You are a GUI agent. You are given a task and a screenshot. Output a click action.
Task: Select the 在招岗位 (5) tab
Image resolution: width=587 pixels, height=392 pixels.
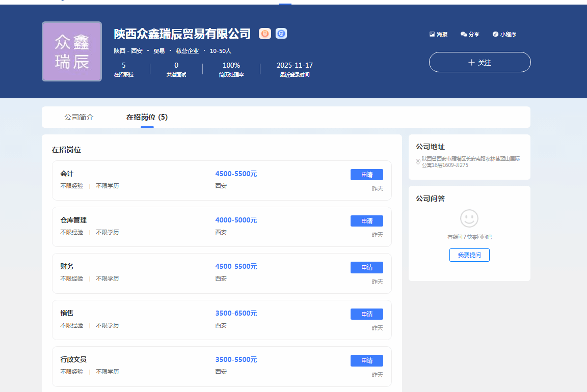(x=147, y=117)
